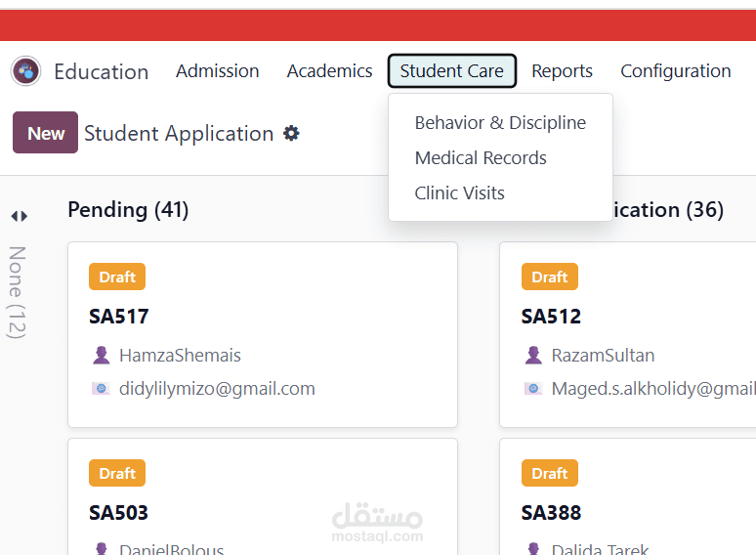Click the email icon beside Maged.s.alkholidy address
The width and height of the screenshot is (756, 555).
click(x=533, y=388)
